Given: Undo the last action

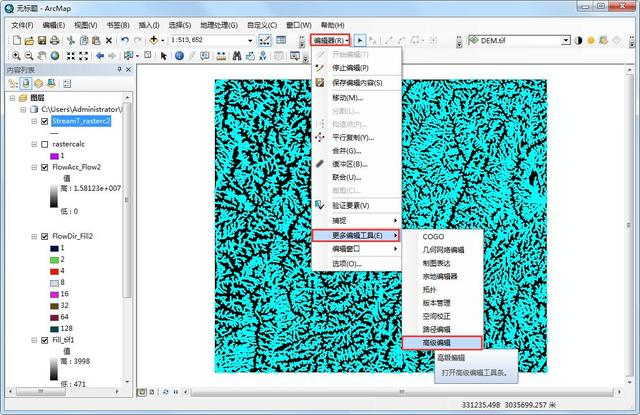Looking at the screenshot, I should pos(125,40).
